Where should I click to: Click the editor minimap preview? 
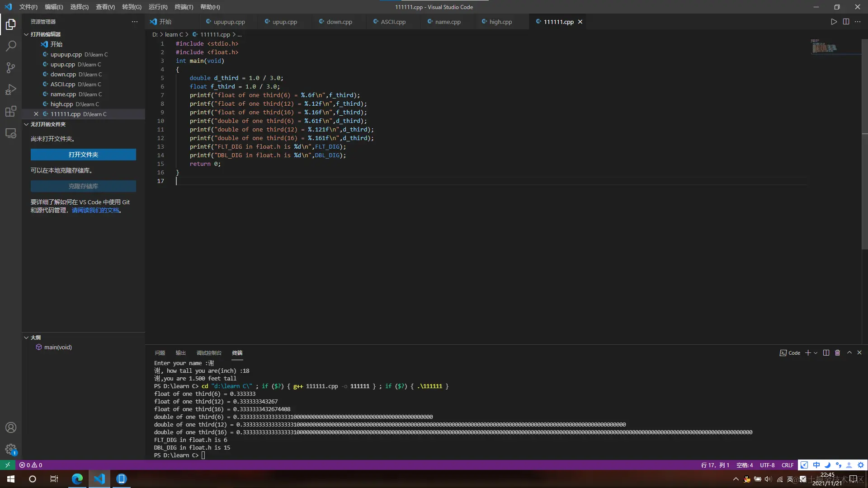[824, 47]
